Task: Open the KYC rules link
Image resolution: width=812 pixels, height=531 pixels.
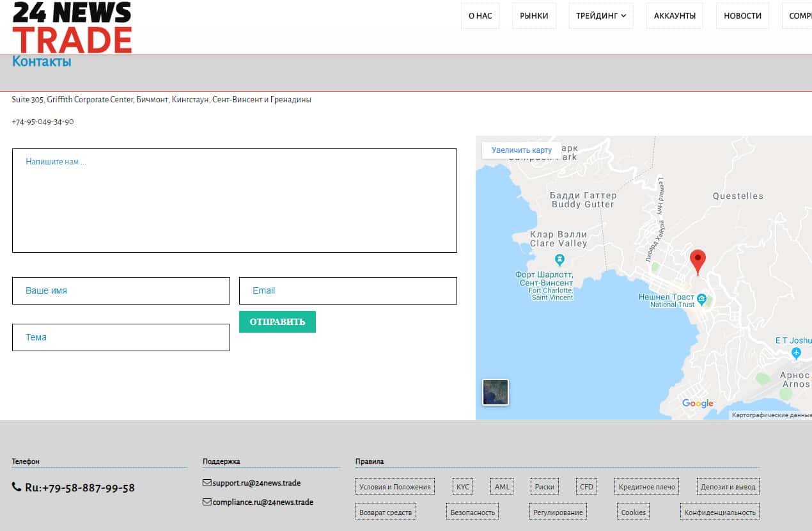Action: [x=462, y=487]
